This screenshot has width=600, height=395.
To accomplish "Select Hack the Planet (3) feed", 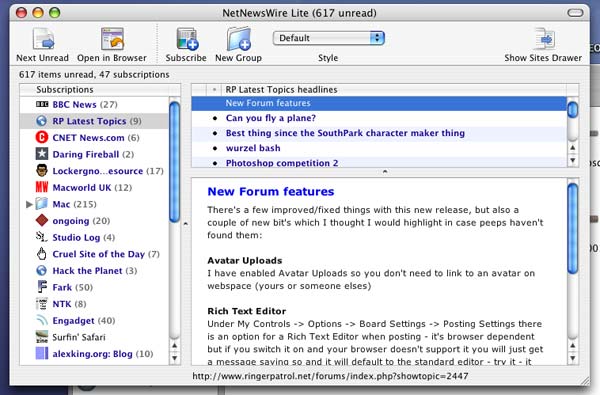I will (94, 271).
